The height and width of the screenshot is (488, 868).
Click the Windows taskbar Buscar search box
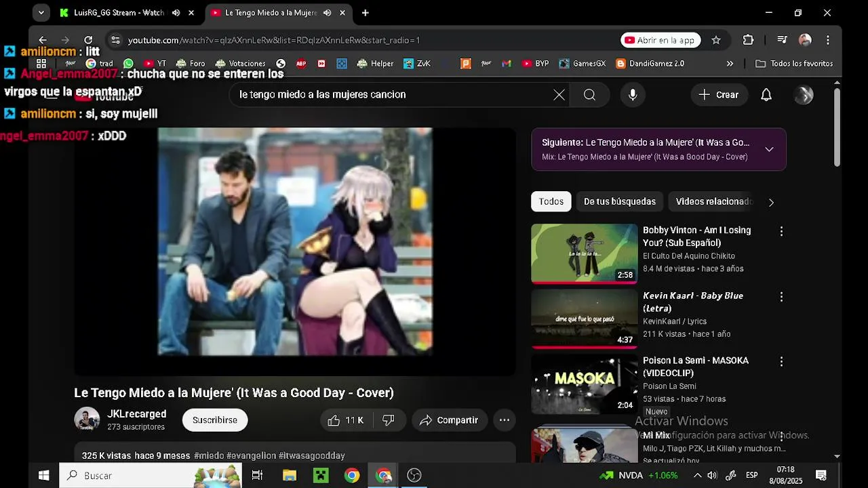(151, 475)
